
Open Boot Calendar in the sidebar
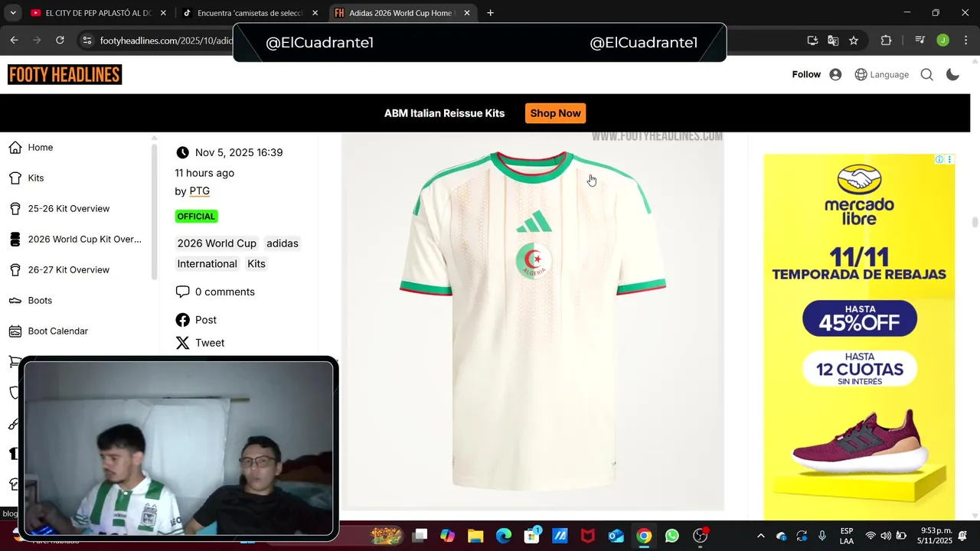[58, 331]
